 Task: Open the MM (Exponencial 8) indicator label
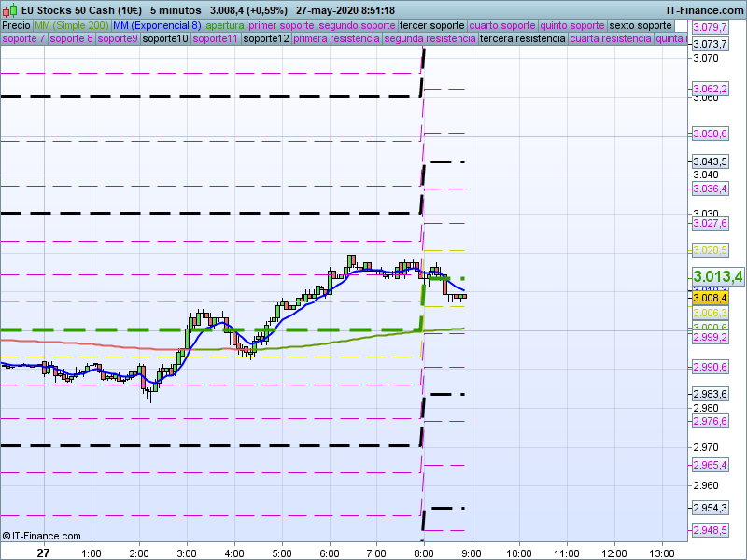click(x=150, y=25)
